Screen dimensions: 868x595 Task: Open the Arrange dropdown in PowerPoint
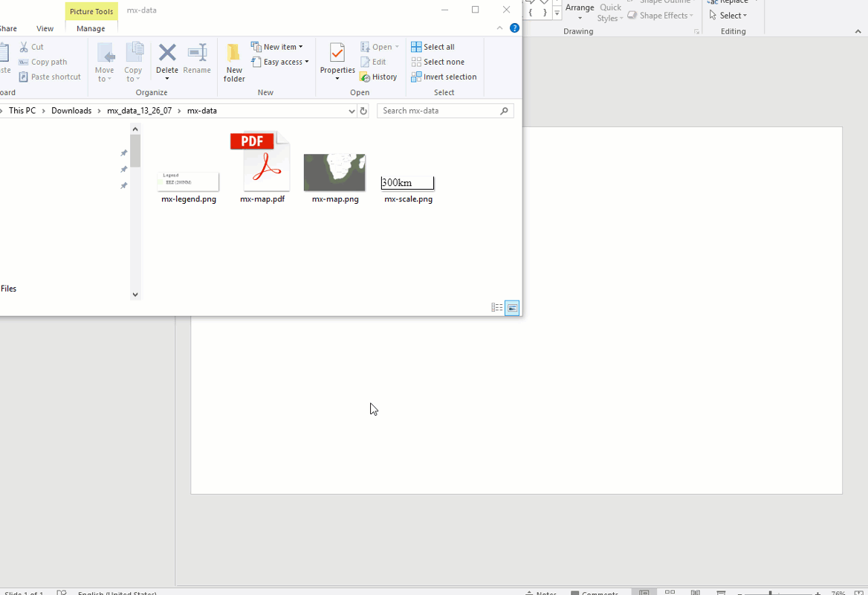[580, 12]
